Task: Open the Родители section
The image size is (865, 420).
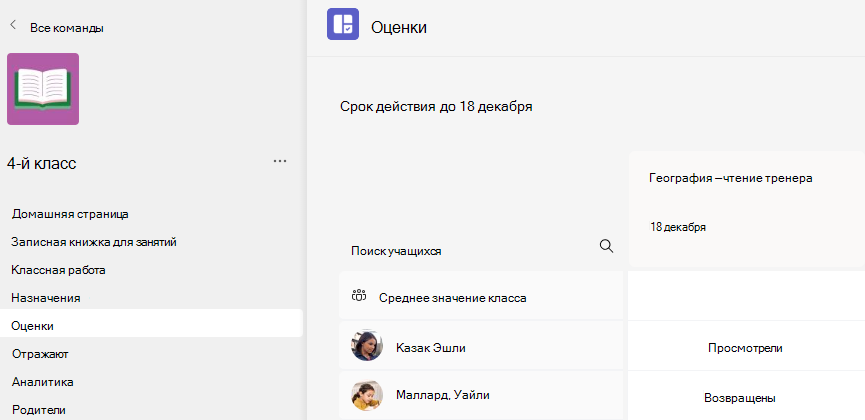Action: pos(39,410)
